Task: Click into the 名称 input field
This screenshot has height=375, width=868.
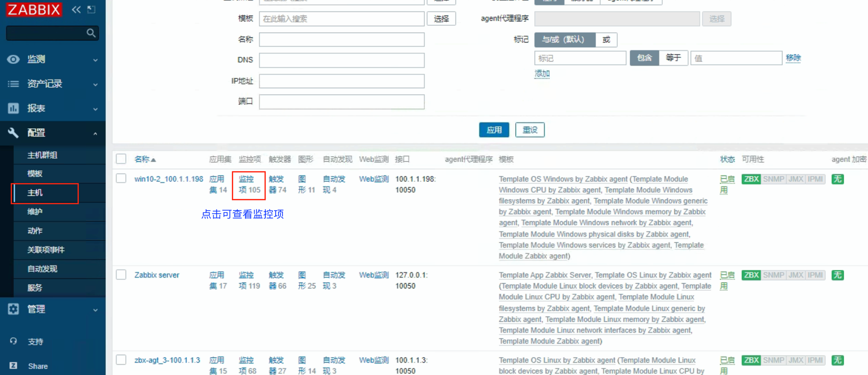Action: point(342,40)
